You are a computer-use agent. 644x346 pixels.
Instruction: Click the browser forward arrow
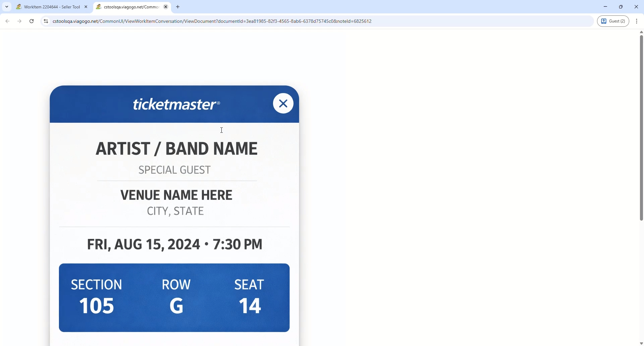19,21
